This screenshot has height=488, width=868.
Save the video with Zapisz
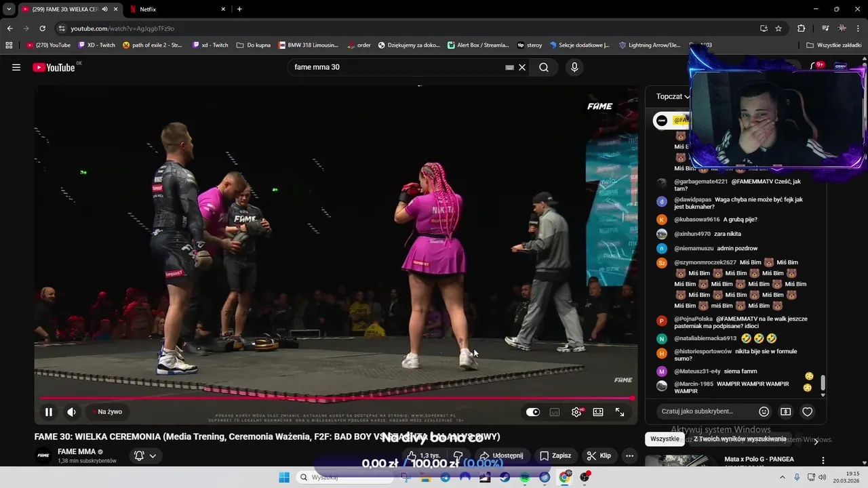(x=555, y=455)
